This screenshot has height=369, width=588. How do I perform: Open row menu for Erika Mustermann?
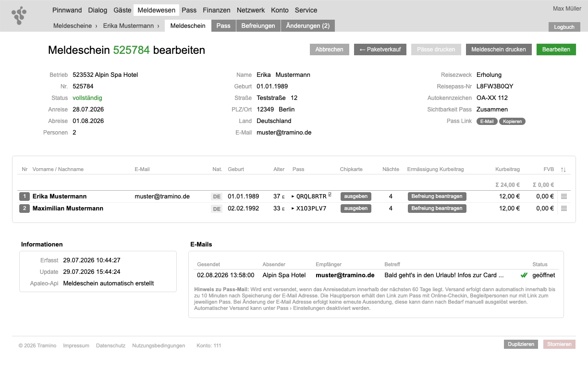coord(564,197)
